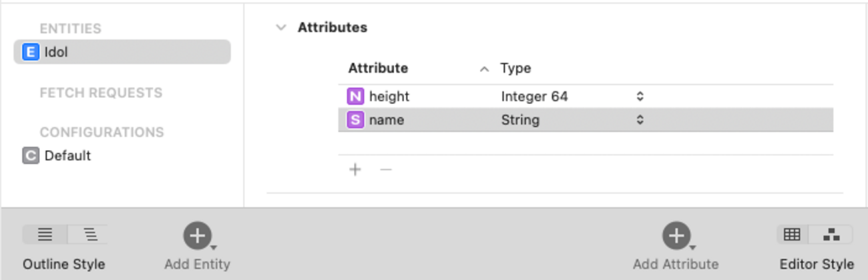Select the Default configuration
Image resolution: width=868 pixels, height=280 pixels.
tap(67, 155)
